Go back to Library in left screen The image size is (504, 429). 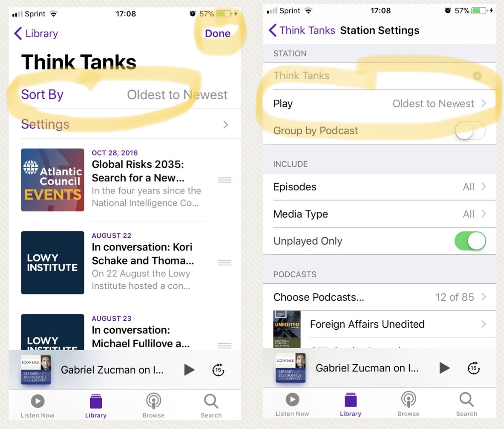36,33
